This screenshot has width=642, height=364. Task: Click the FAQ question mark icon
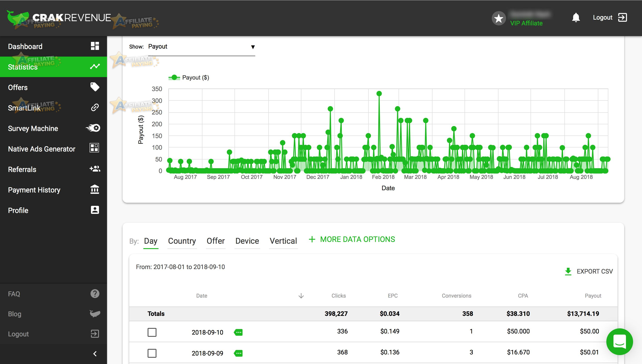(x=95, y=294)
